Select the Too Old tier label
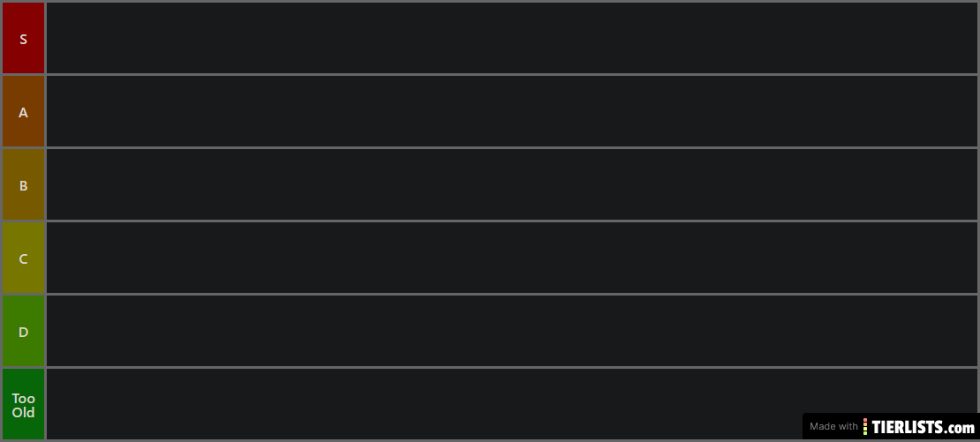Viewport: 980px width, 442px height. point(23,405)
